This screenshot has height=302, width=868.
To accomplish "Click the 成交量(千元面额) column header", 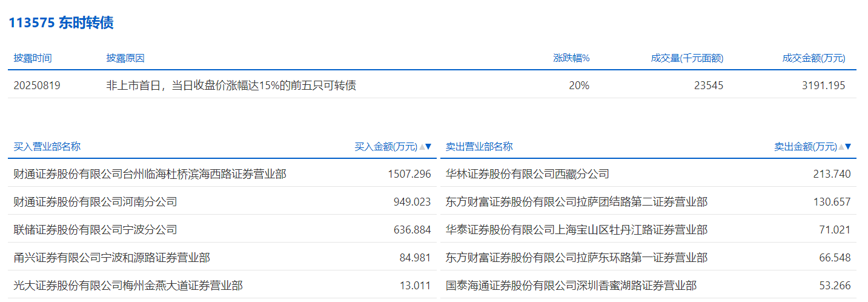I will coord(687,58).
